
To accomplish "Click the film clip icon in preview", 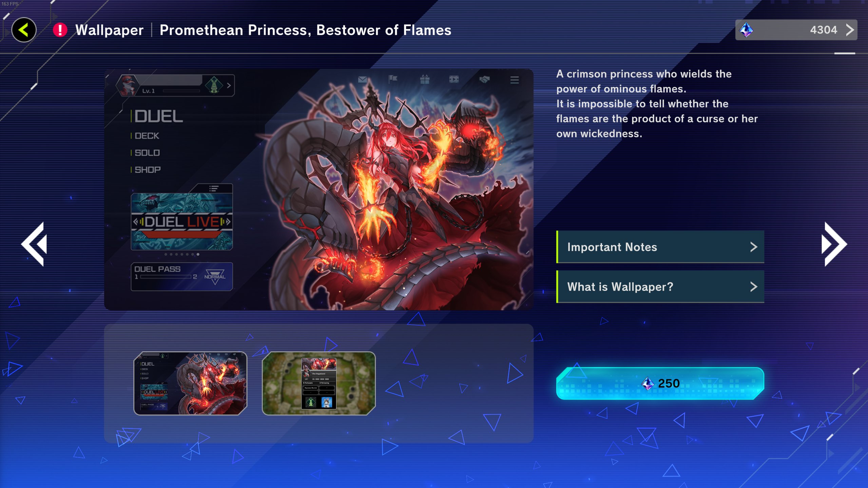I will 454,79.
